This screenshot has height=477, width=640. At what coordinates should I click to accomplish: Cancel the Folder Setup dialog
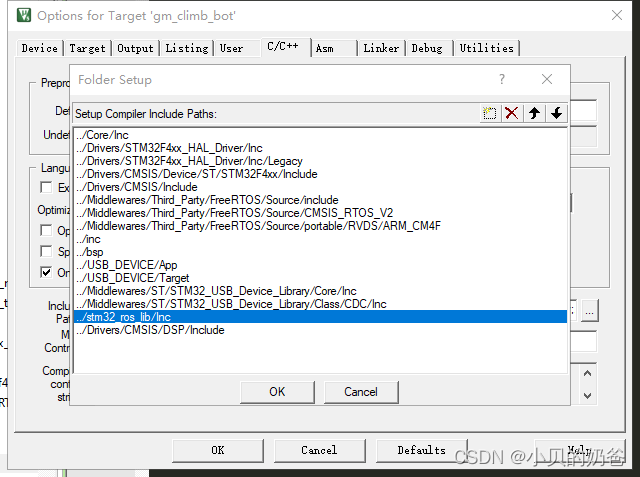point(361,392)
